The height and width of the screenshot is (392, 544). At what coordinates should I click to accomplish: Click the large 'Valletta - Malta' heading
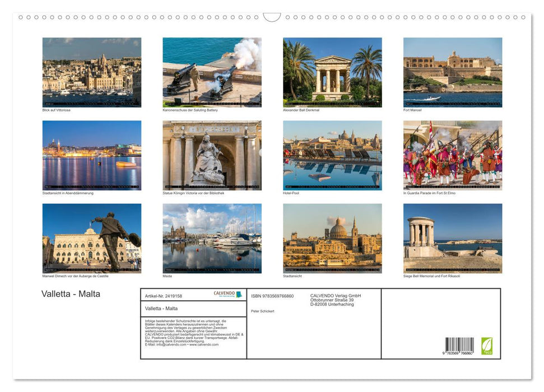click(x=71, y=294)
